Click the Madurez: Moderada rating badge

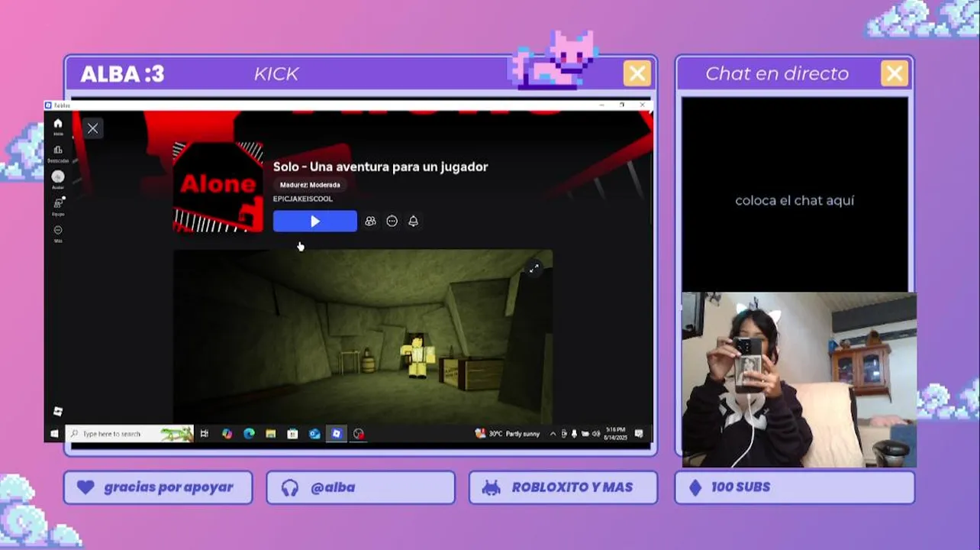coord(310,185)
